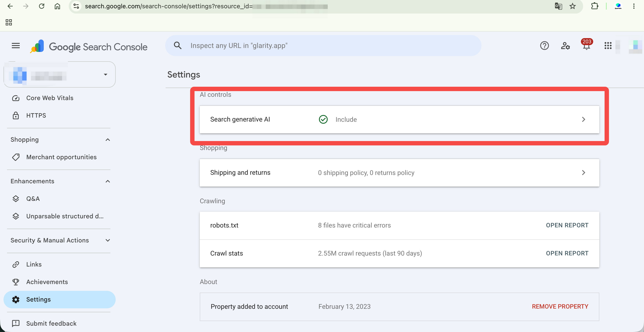Open browser extensions puzzle icon

[x=594, y=6]
